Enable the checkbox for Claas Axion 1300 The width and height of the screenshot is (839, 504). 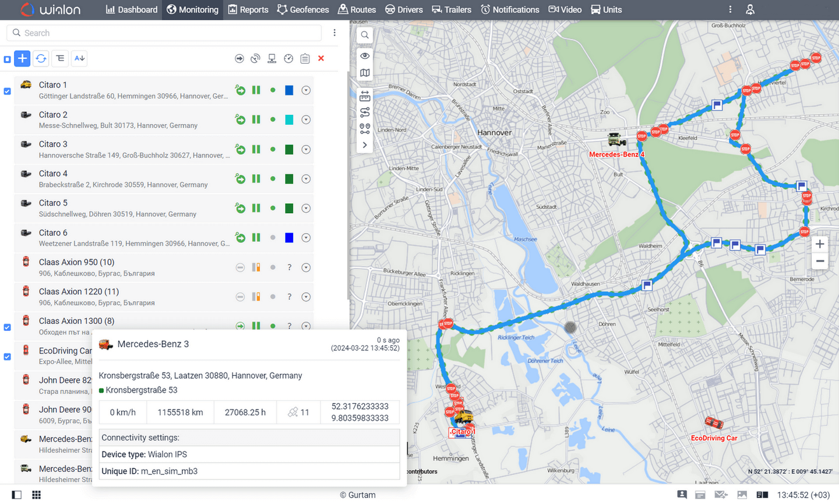click(x=7, y=327)
